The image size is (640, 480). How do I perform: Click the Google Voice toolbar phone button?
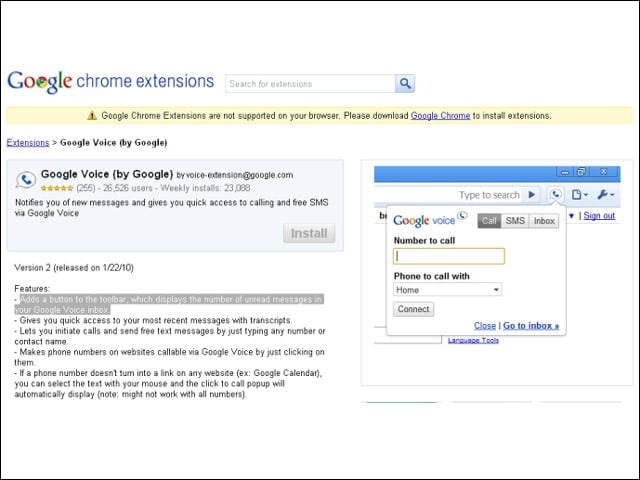tap(556, 194)
